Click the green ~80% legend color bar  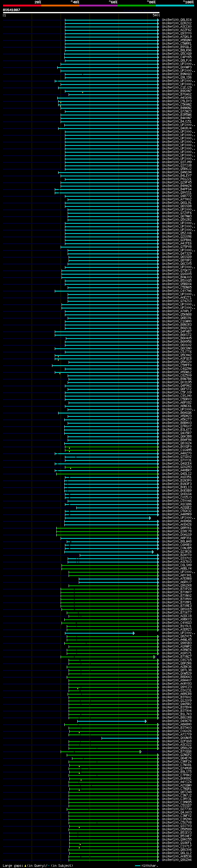pyautogui.click(x=137, y=6)
